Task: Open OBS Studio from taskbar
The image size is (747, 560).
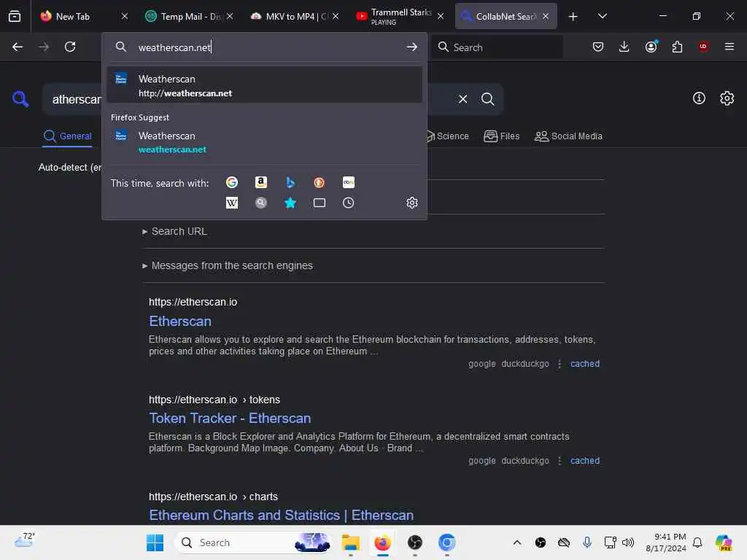Action: (414, 542)
